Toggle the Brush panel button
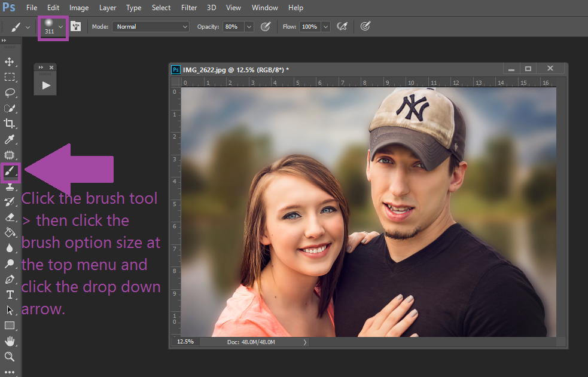This screenshot has width=588, height=377. coord(76,26)
